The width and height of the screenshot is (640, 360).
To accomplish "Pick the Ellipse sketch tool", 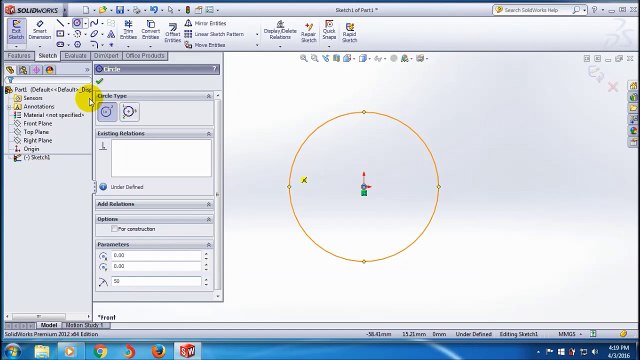I will point(94,34).
